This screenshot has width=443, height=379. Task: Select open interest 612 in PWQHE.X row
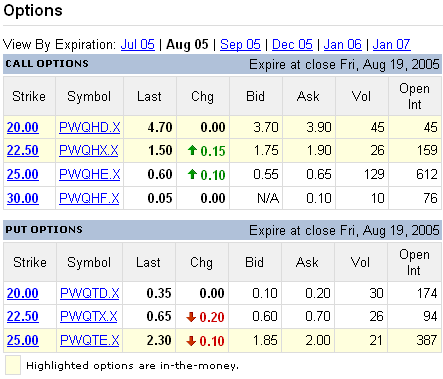(427, 174)
